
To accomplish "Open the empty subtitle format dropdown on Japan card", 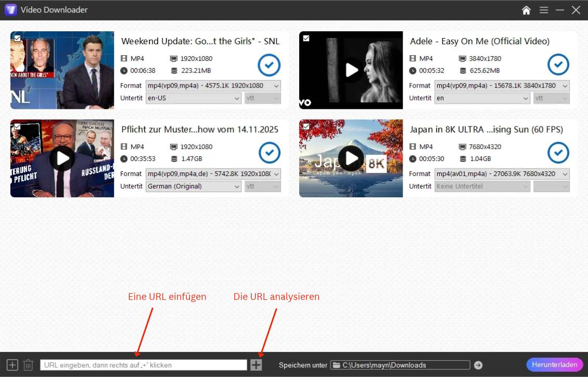I will 551,186.
